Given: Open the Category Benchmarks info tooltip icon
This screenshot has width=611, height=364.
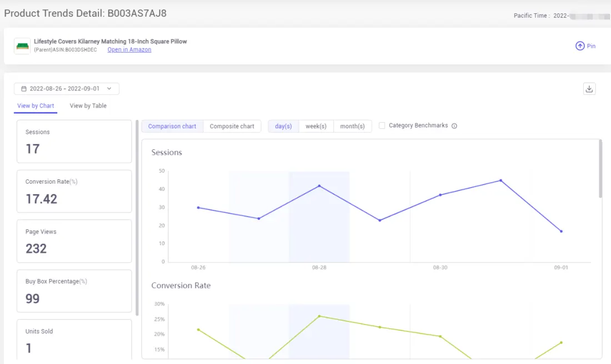Looking at the screenshot, I should (x=454, y=125).
